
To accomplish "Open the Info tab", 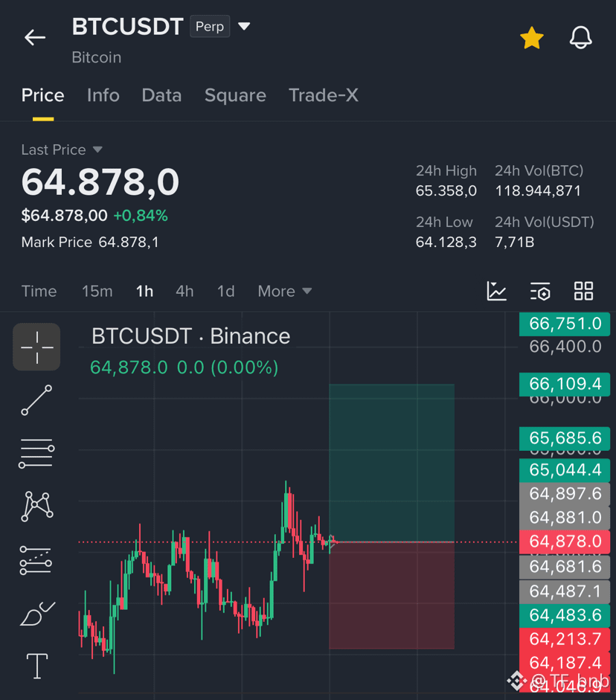I will (x=103, y=95).
